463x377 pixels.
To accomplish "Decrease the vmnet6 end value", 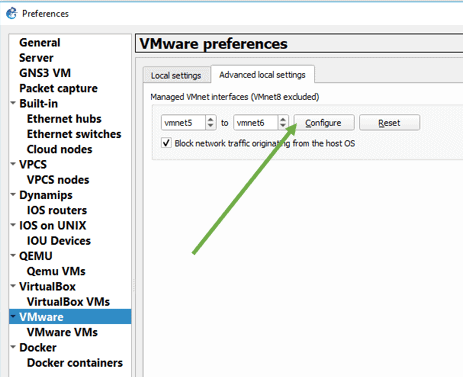I will pyautogui.click(x=283, y=126).
